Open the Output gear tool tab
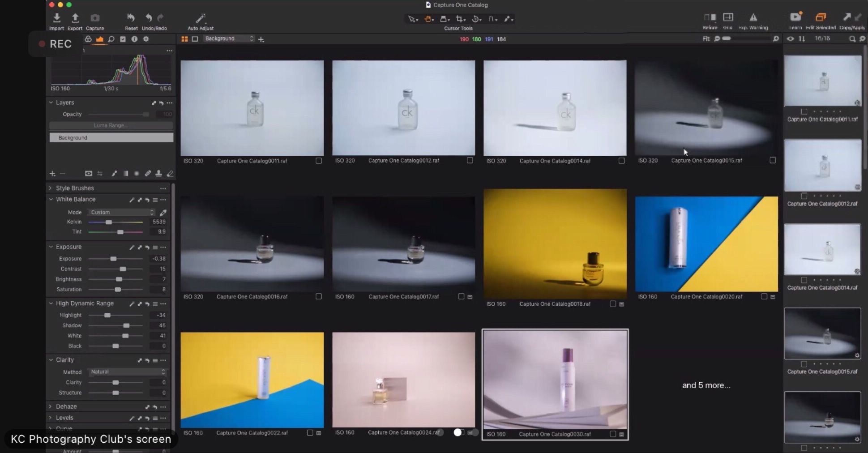The height and width of the screenshot is (453, 868). coord(146,39)
